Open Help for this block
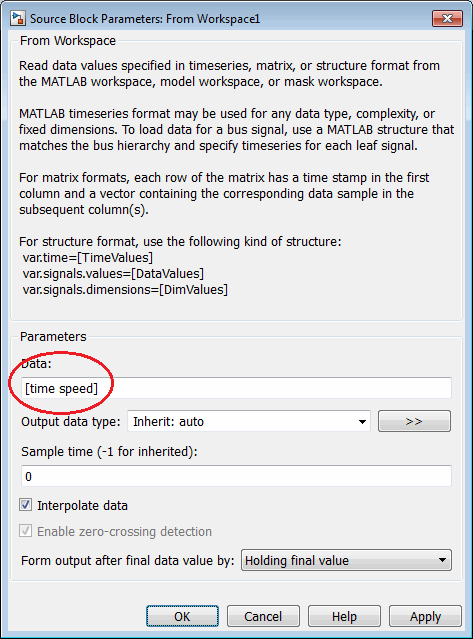 pos(344,616)
